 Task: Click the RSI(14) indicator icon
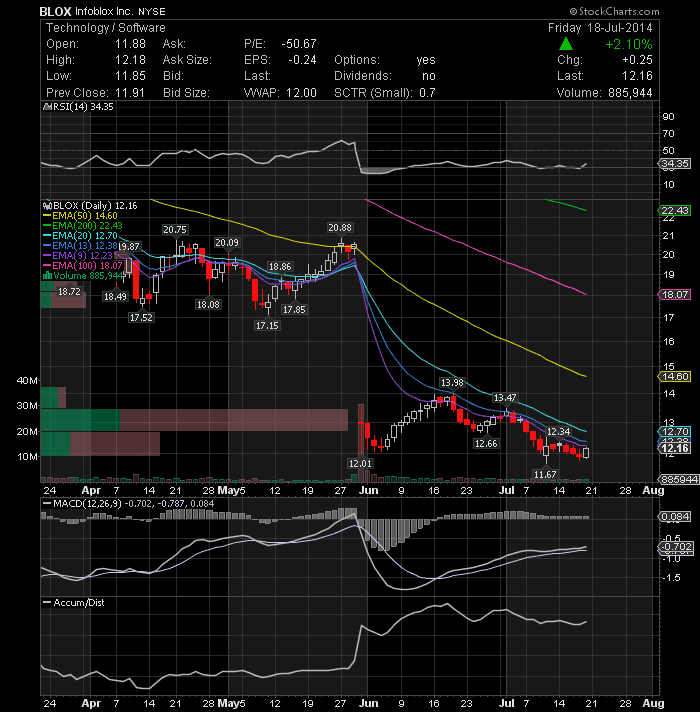[x=47, y=107]
